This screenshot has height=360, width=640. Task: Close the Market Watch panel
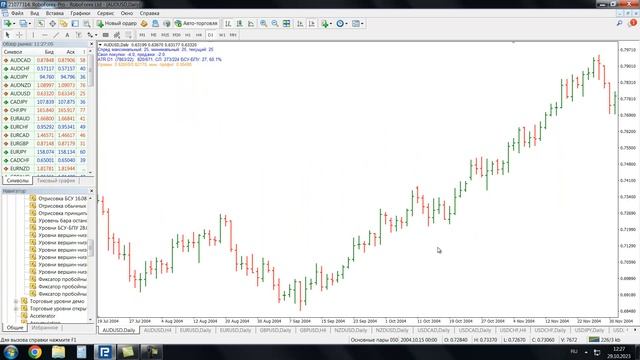[91, 44]
